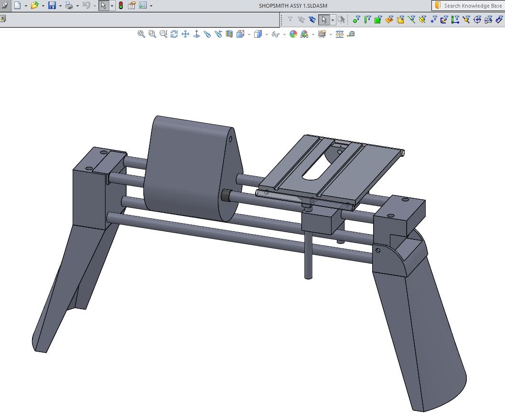Screen dimensions: 505x420
Task: Click the Save floppy disk button
Action: (x=52, y=5)
